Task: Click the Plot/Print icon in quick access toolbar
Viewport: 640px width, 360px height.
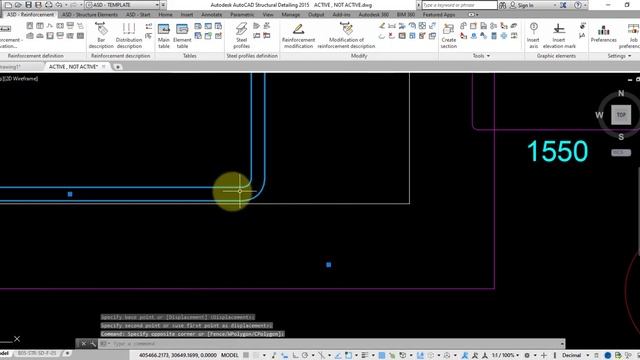Action: pos(49,5)
